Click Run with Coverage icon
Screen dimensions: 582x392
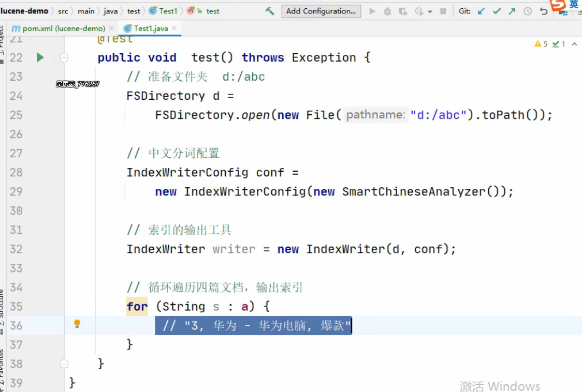point(403,11)
